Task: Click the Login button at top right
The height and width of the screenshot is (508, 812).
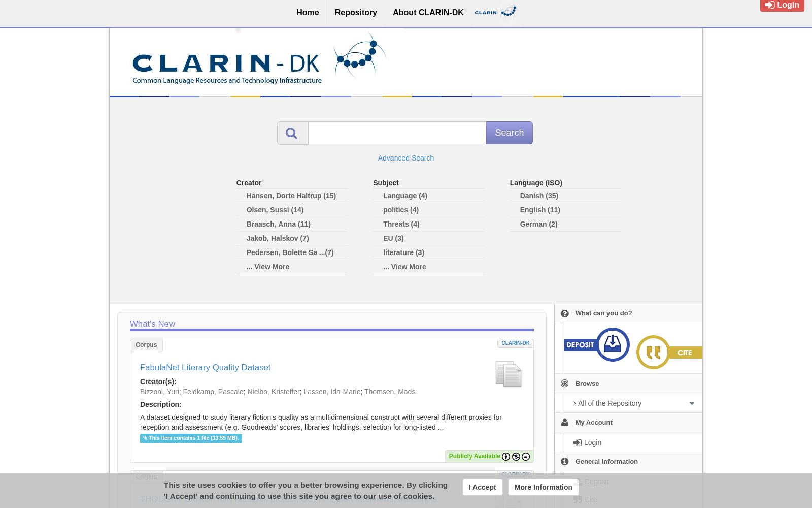Action: (x=782, y=5)
